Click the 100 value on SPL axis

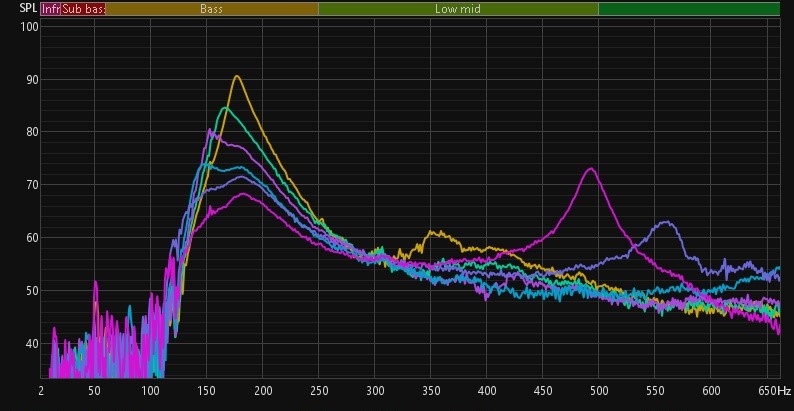tap(29, 27)
